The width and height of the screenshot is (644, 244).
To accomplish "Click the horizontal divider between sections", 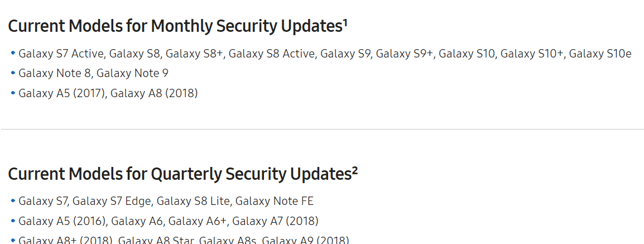I will (322, 130).
